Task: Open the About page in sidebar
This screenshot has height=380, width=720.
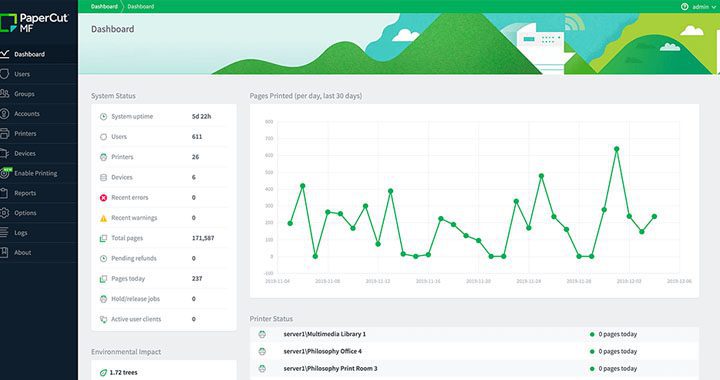Action: (x=23, y=252)
